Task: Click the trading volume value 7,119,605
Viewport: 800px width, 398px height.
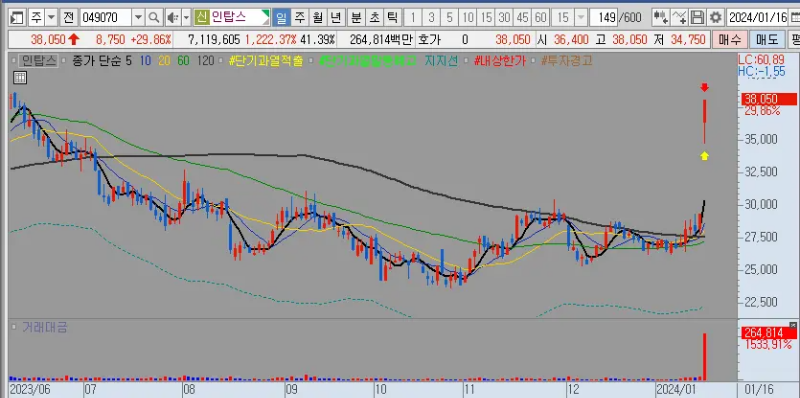Action: click(214, 39)
